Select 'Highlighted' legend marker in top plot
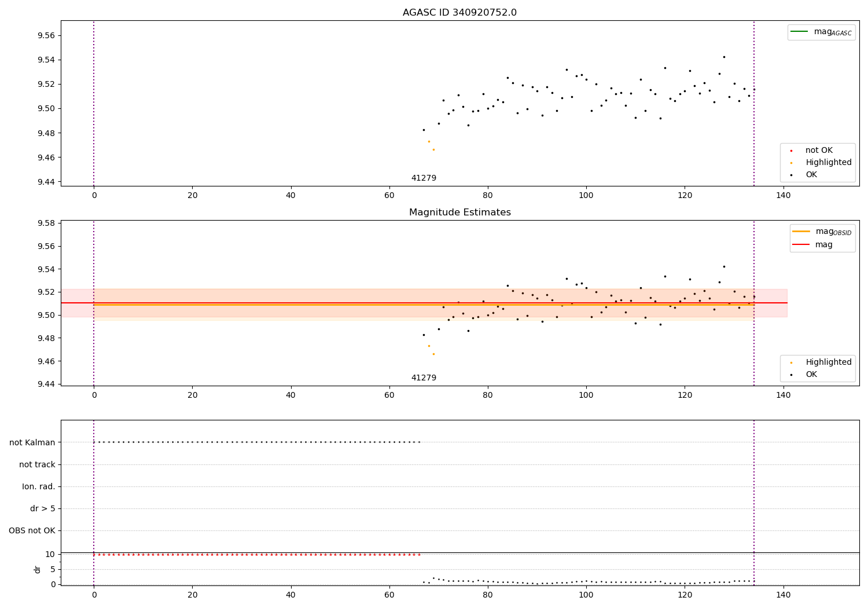This screenshot has width=868, height=608. click(791, 163)
